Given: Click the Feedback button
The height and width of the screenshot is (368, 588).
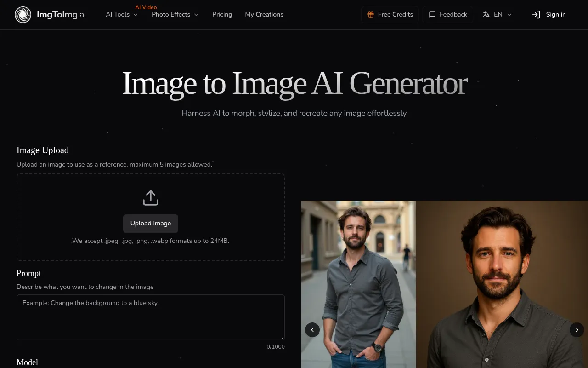Looking at the screenshot, I should click(x=448, y=14).
